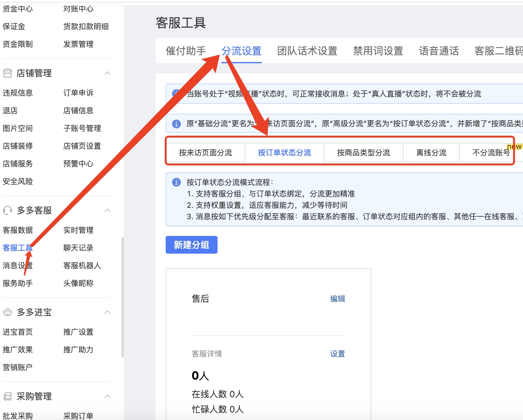Open 推广效果 in the sidebar
The height and width of the screenshot is (420, 523).
click(x=18, y=350)
